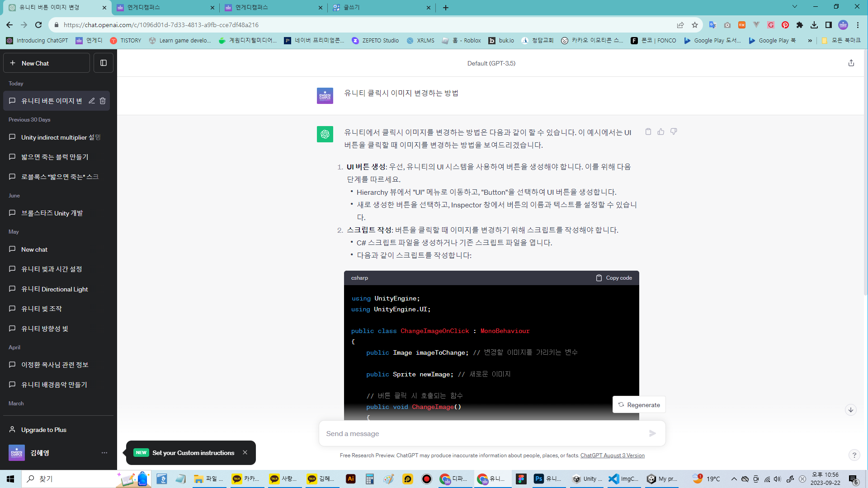Open the Introducing ChatGPT bookmark
Viewport: 868px width, 488px height.
tap(37, 40)
